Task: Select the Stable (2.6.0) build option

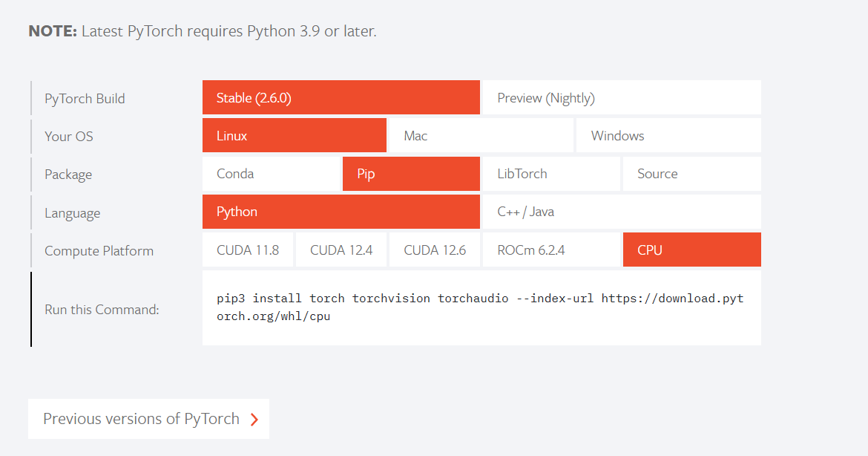Action: [341, 97]
